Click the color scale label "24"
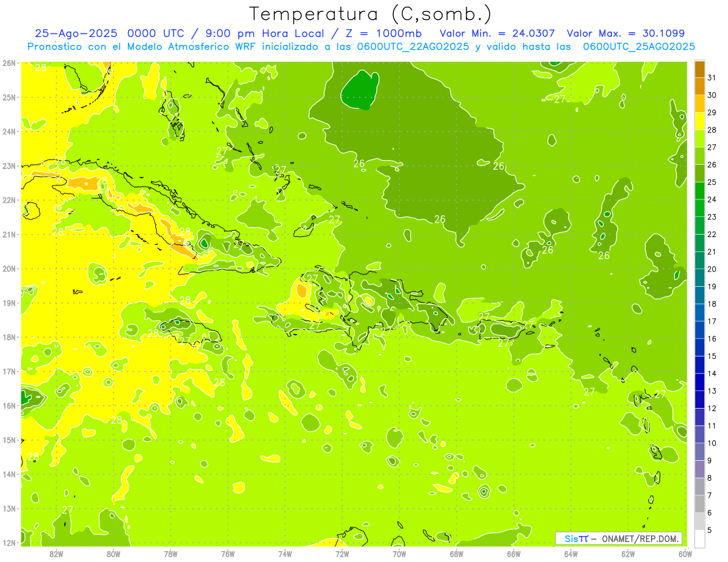The height and width of the screenshot is (562, 728). (712, 199)
